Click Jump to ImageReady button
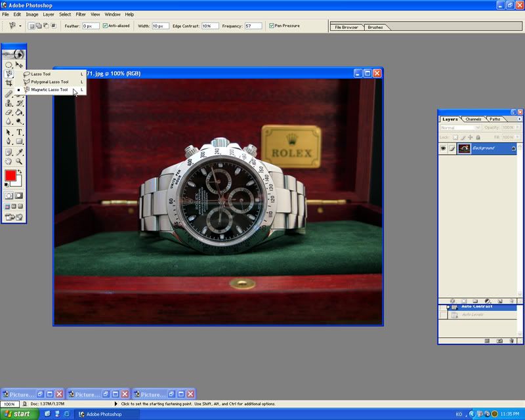 [14, 217]
